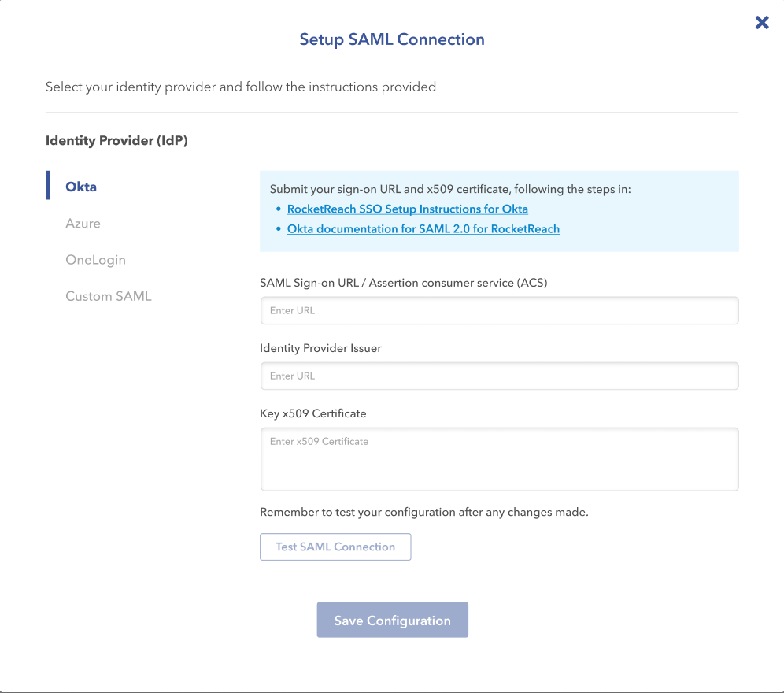Click the SAML Sign-on URL / ACS label
784x693 pixels.
click(x=404, y=283)
